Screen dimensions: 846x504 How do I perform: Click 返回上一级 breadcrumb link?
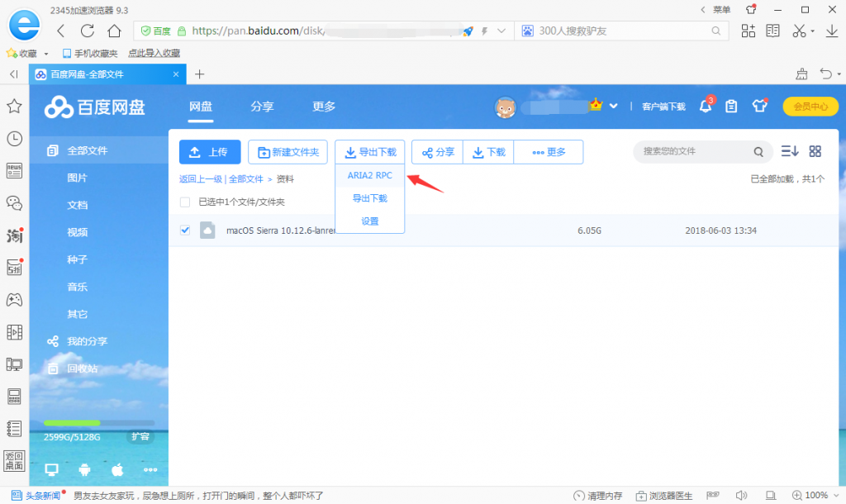pos(201,179)
